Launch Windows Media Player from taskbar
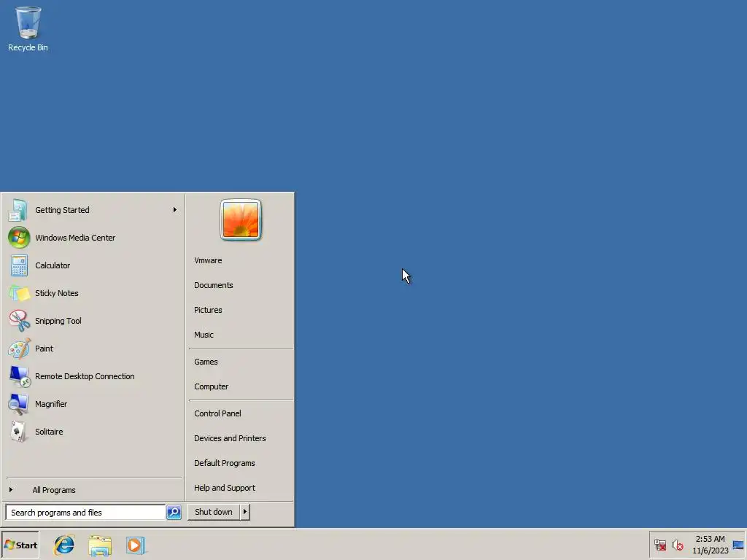Screen dimensions: 747x560 135,545
